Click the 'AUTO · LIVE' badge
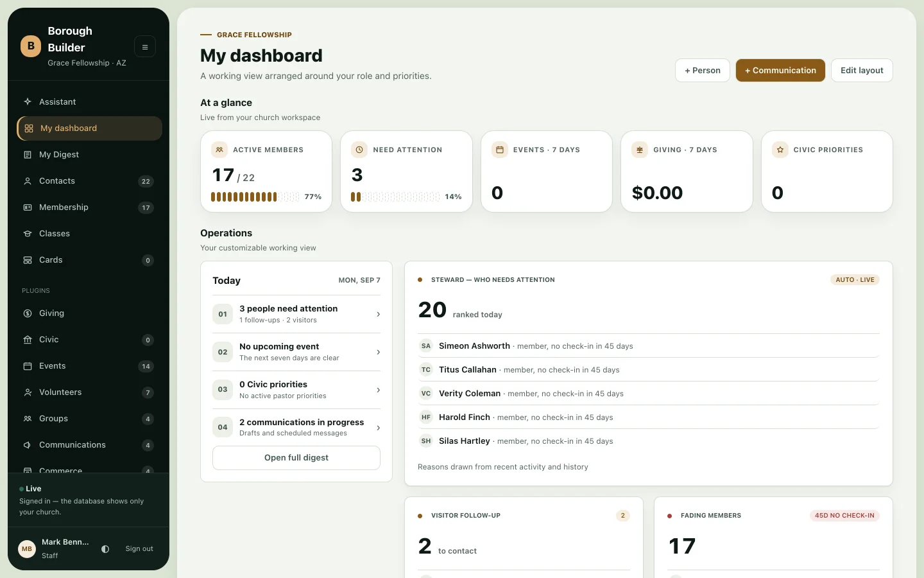 [x=855, y=280]
